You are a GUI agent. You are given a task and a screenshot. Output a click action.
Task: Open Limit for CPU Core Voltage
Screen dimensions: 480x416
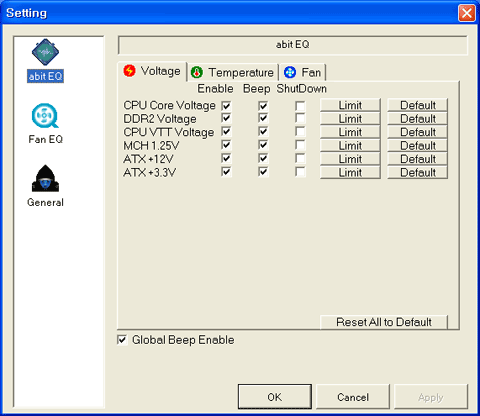tap(350, 105)
